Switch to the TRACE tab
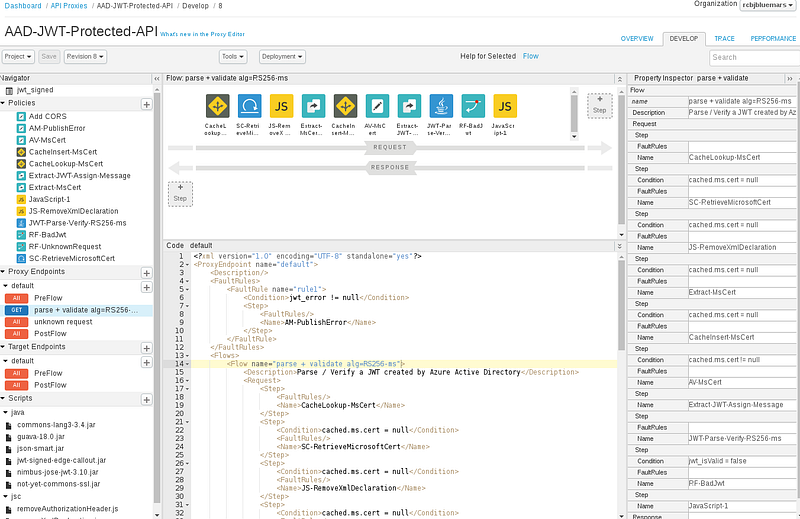The height and width of the screenshot is (519, 800). tap(724, 39)
